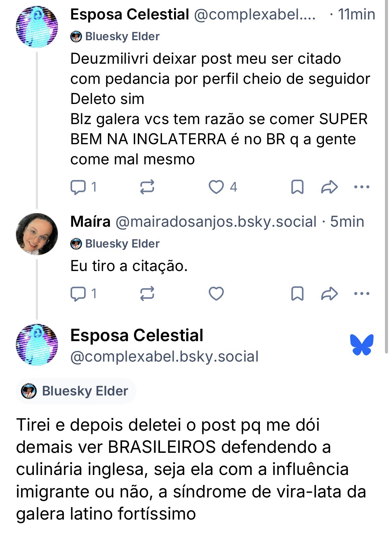Share Maíra's post
392x535 pixels.
tap(329, 294)
